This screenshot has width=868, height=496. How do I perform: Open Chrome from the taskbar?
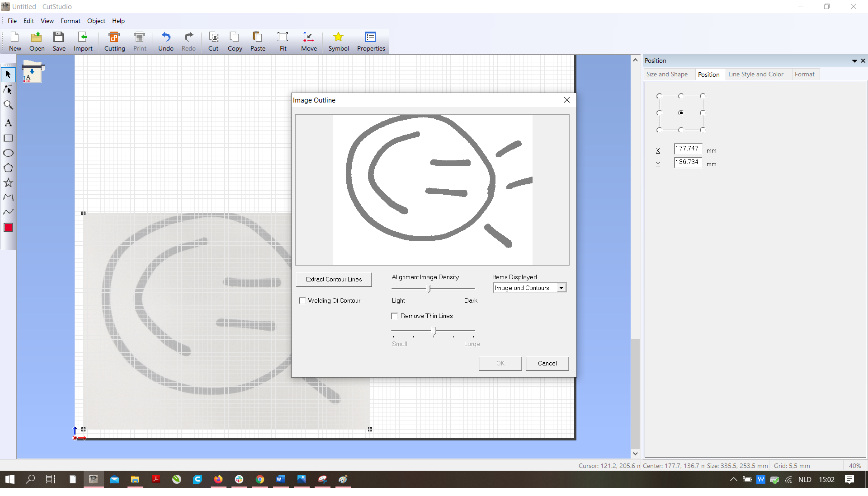pyautogui.click(x=259, y=480)
